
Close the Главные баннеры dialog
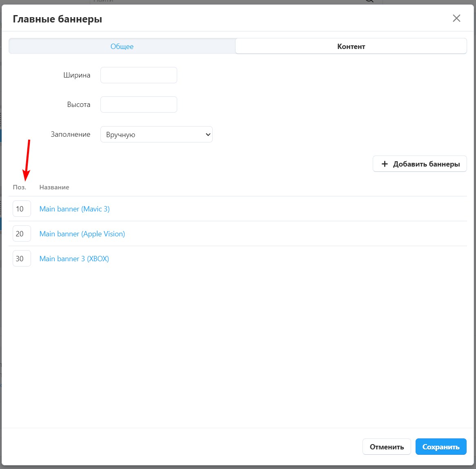456,18
